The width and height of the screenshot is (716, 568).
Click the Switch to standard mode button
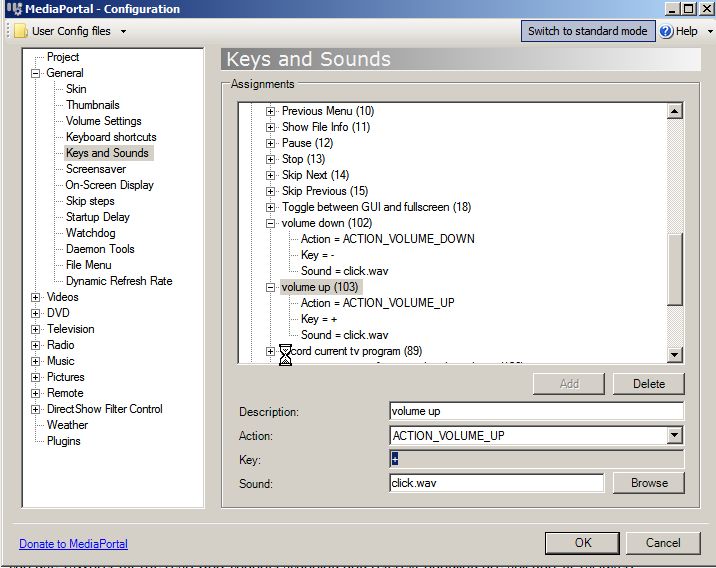tap(588, 31)
